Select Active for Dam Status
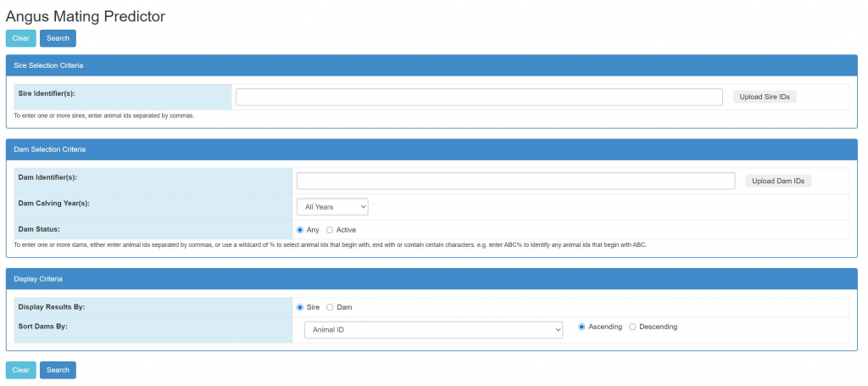Viewport: 868px width, 386px height. tap(330, 230)
